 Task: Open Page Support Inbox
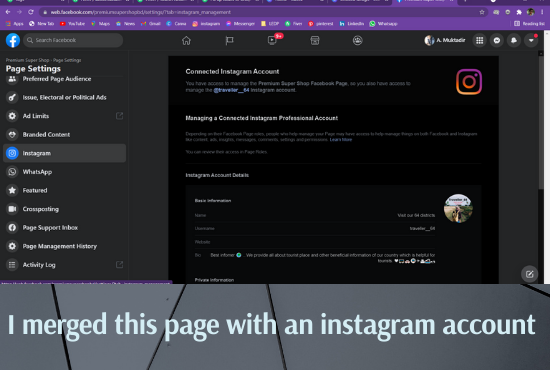click(x=65, y=227)
